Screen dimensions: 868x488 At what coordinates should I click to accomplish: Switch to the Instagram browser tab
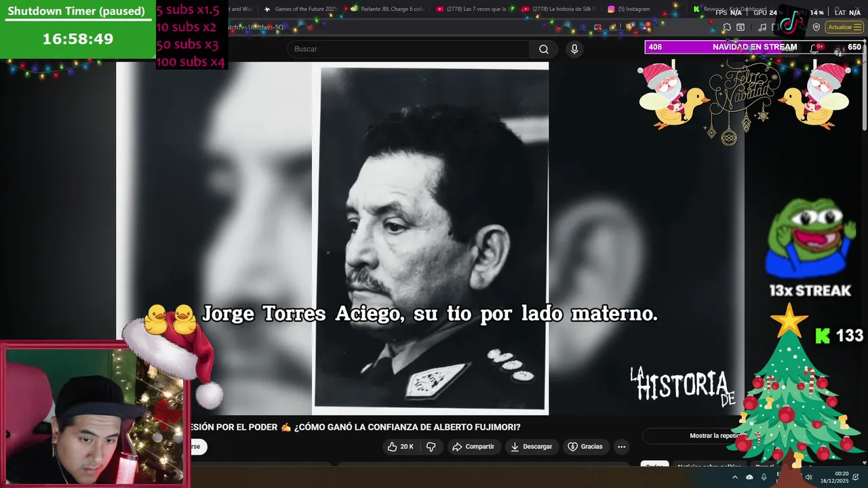644,9
